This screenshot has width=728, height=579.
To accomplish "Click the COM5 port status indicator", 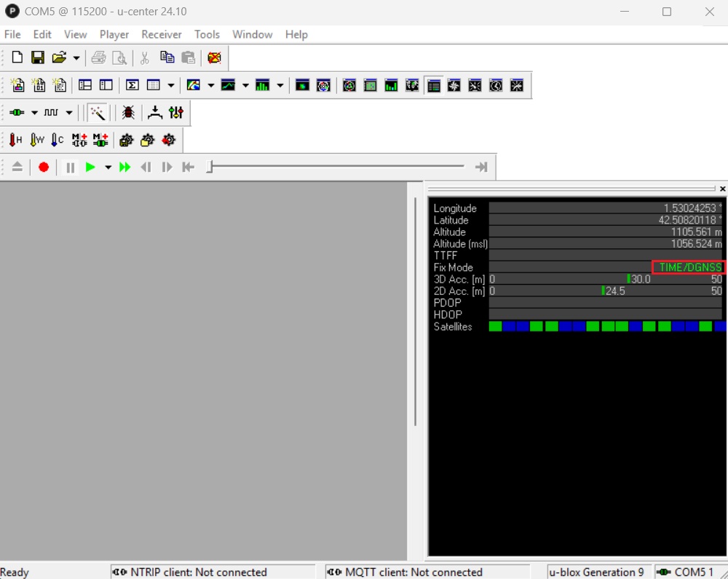I will click(685, 572).
